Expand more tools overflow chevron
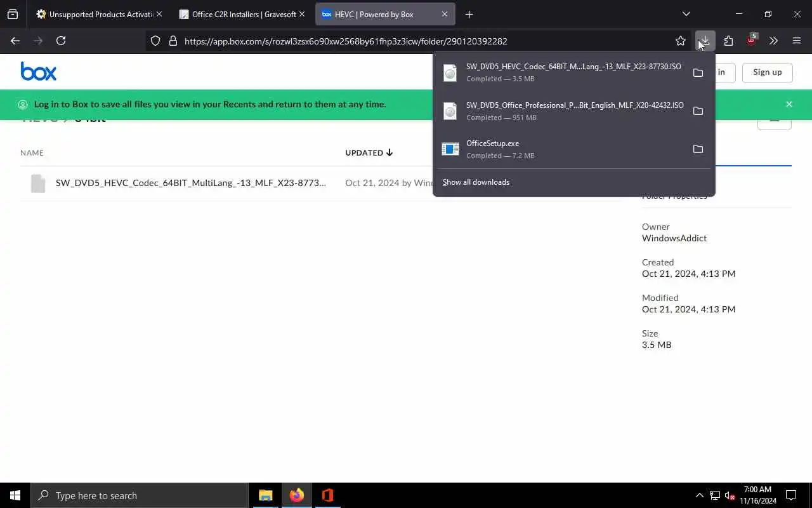Viewport: 812px width, 508px height. coord(773,41)
